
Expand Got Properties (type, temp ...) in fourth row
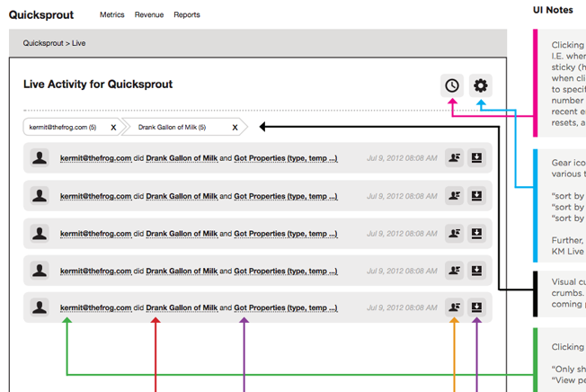coord(286,271)
